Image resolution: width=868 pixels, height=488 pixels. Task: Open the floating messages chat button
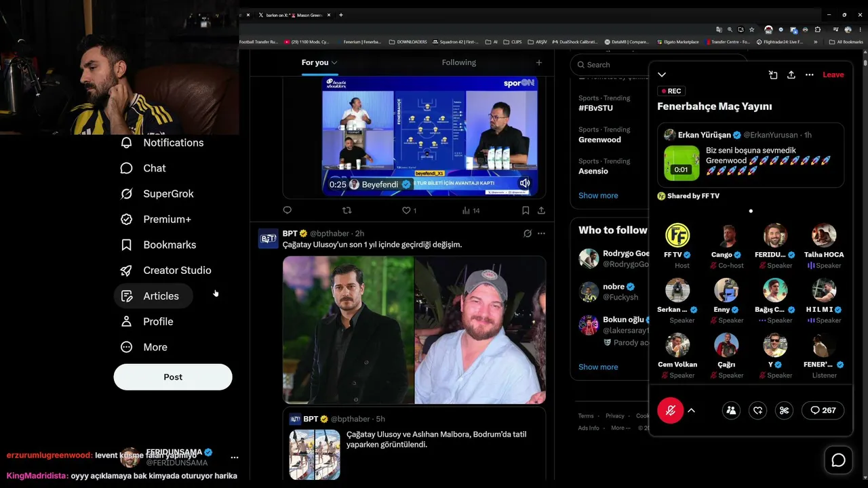839,461
